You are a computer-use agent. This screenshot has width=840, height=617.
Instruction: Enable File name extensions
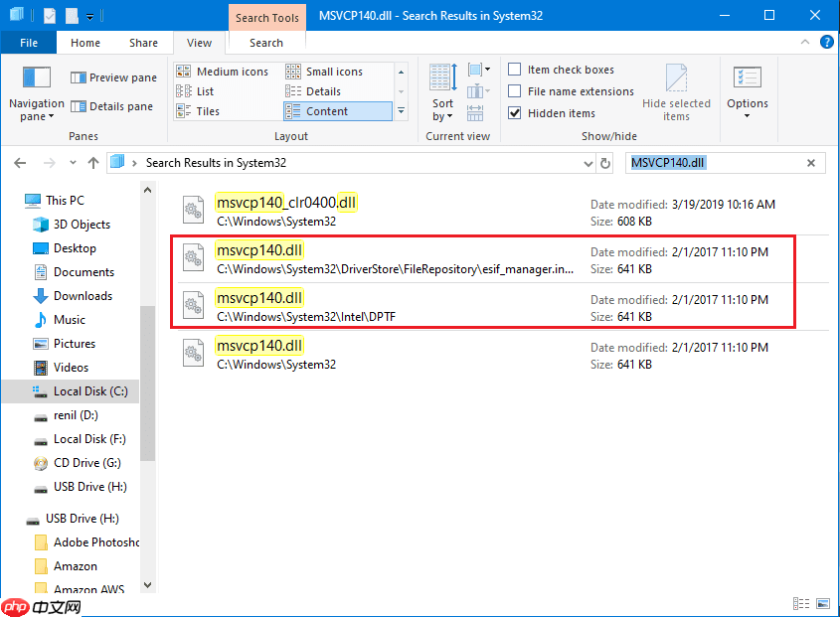pyautogui.click(x=571, y=91)
